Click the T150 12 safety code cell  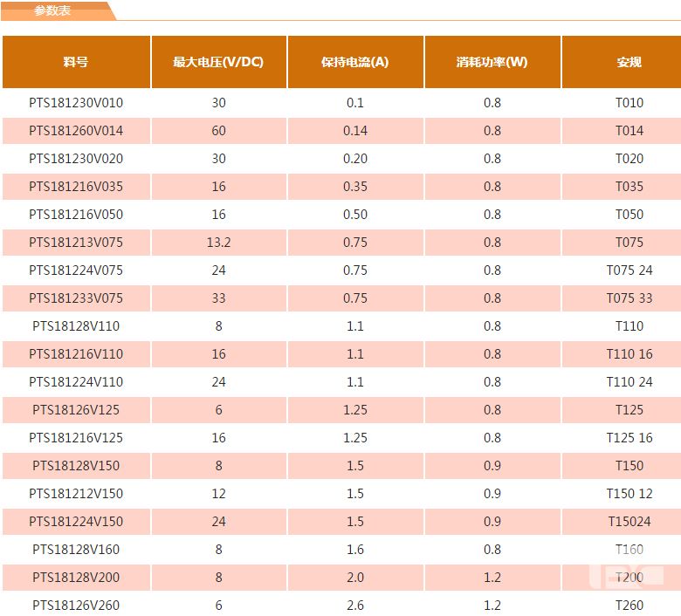click(629, 494)
